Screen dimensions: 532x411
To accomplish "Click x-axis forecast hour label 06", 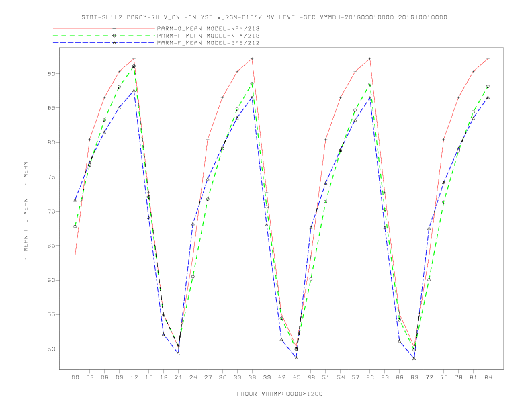I will point(105,377).
